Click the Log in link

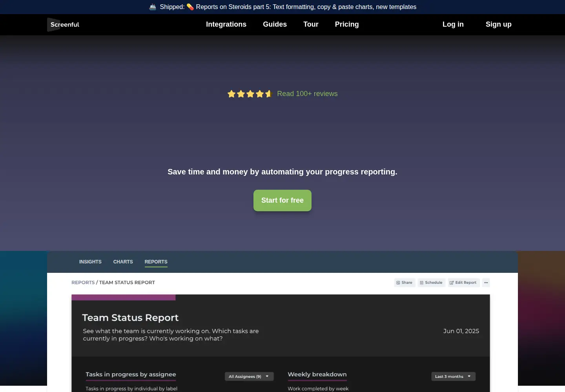coord(453,24)
